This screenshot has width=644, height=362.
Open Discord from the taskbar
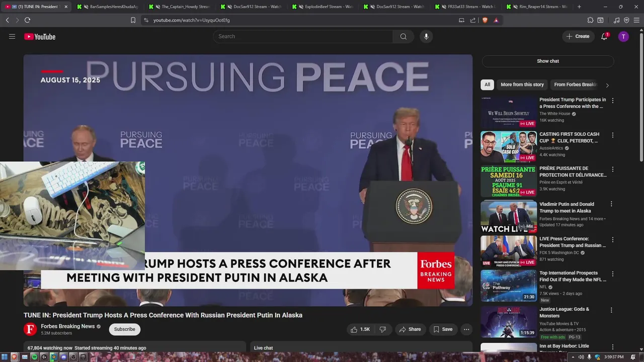63,357
